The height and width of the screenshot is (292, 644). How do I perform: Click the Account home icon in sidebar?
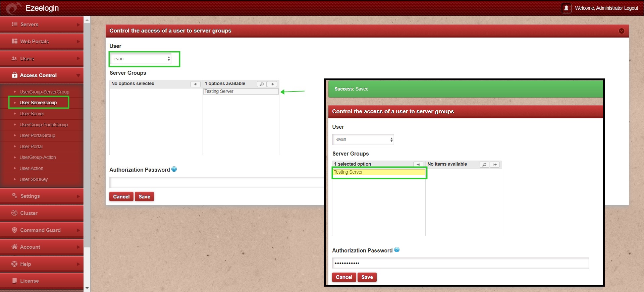pos(14,247)
